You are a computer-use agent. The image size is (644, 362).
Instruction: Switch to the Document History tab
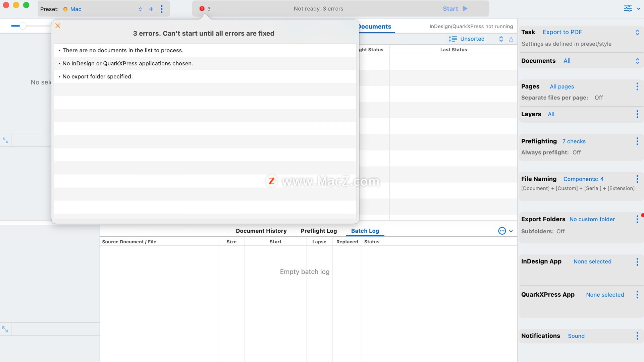click(x=261, y=231)
